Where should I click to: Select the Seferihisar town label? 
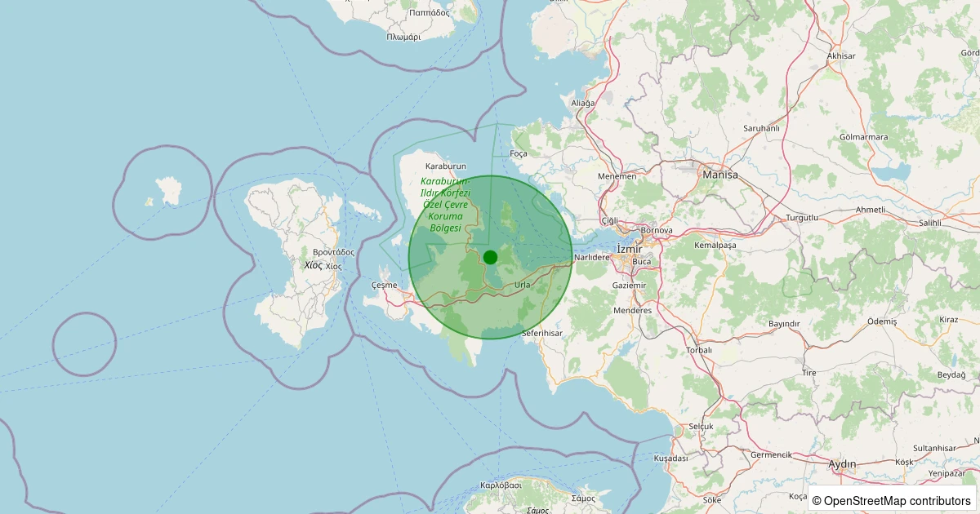[542, 334]
